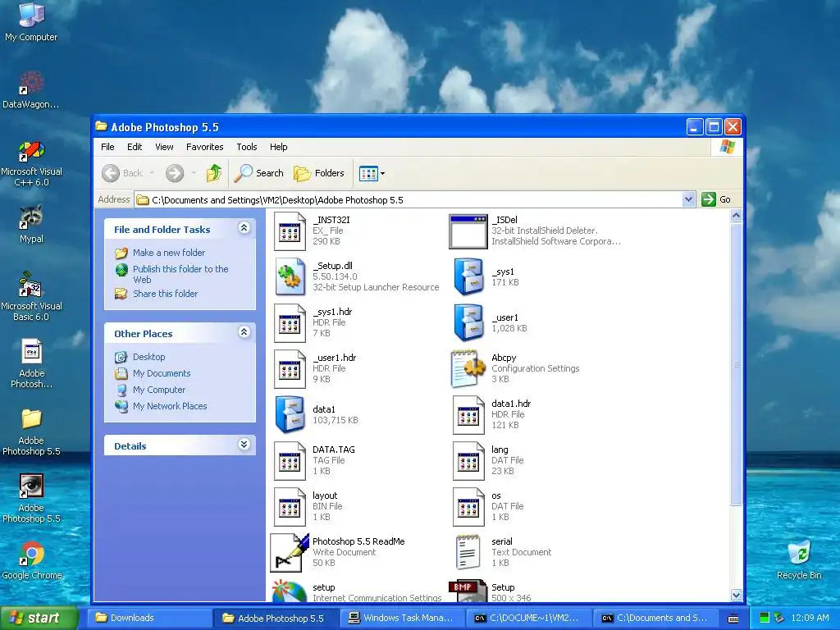Select the data1.hdr file icon
Viewport: 840px width, 630px height.
coord(468,414)
